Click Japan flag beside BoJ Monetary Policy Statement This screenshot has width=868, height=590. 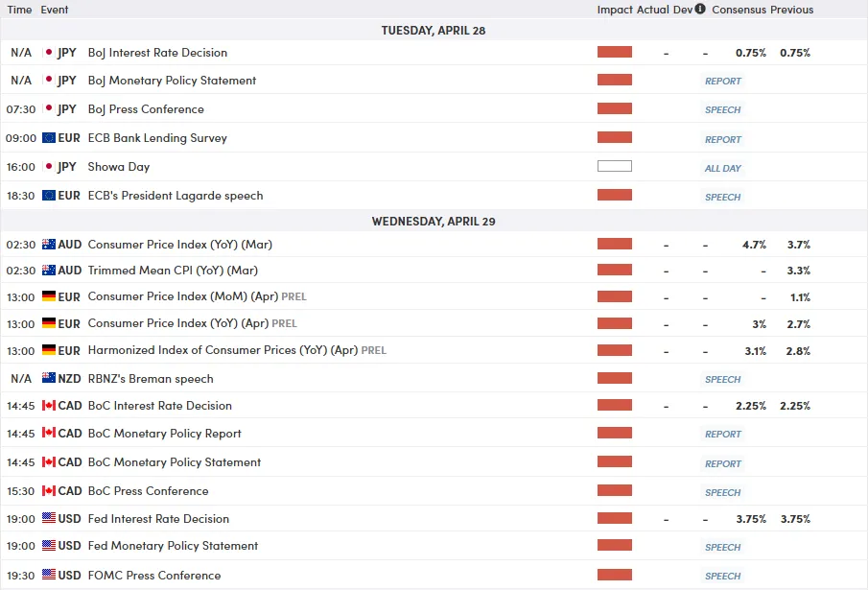coord(49,80)
